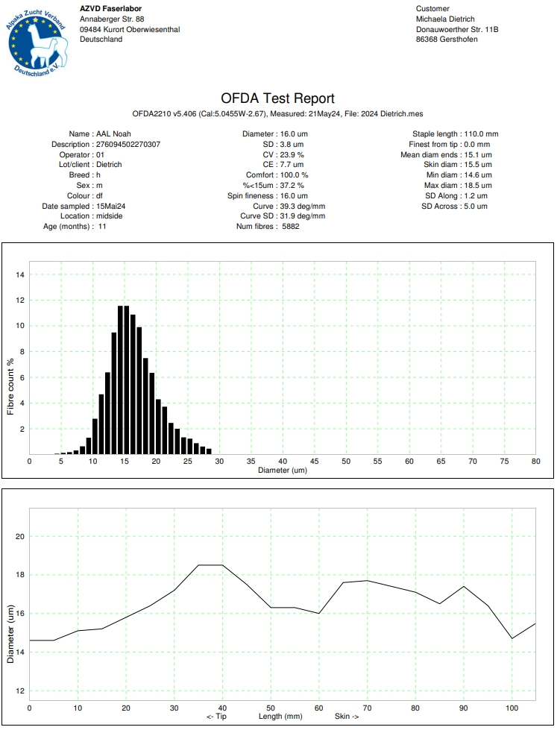Click the Curve value '39.3 deg/mm'
Viewport: 560px width, 730px height.
click(303, 207)
